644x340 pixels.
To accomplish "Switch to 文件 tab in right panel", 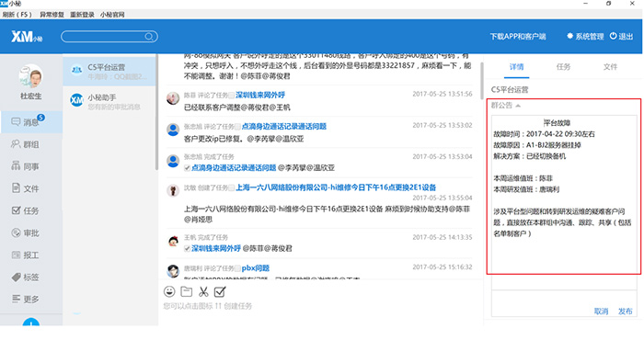I will (610, 67).
